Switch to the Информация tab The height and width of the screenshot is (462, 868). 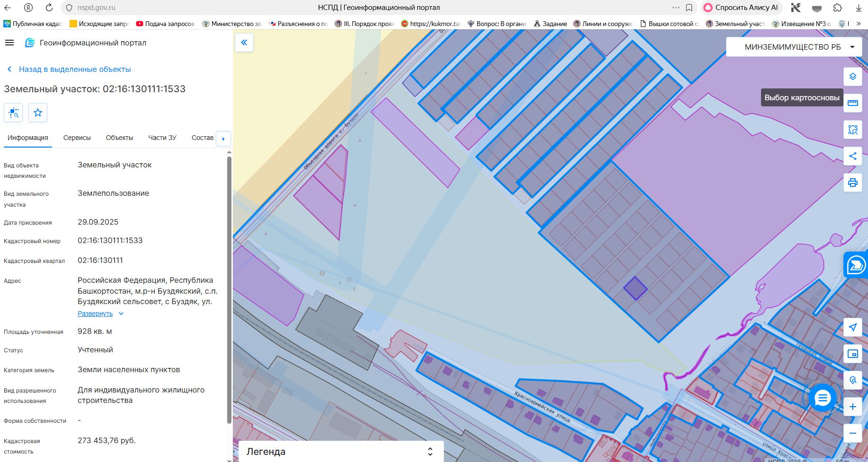pyautogui.click(x=28, y=138)
